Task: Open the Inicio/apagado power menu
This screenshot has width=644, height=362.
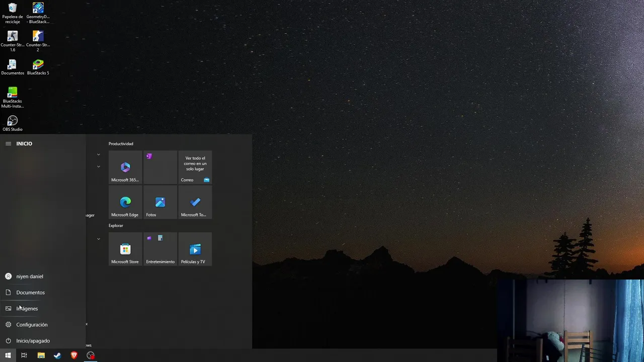Action: (43, 341)
